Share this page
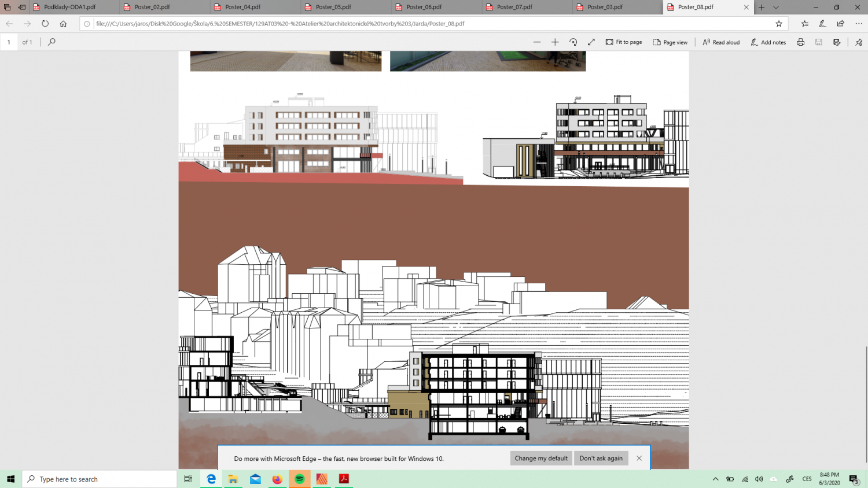Viewport: 868px width, 488px height. point(840,24)
